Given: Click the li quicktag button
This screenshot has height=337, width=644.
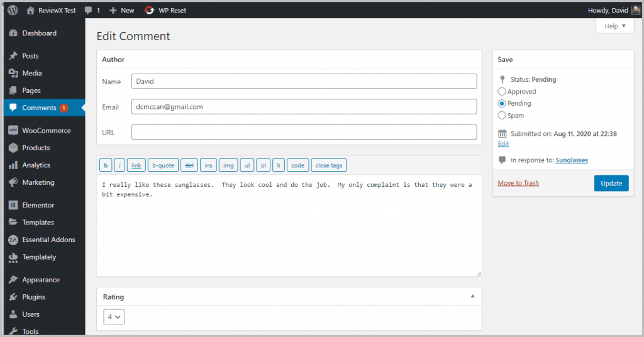Looking at the screenshot, I should 279,165.
